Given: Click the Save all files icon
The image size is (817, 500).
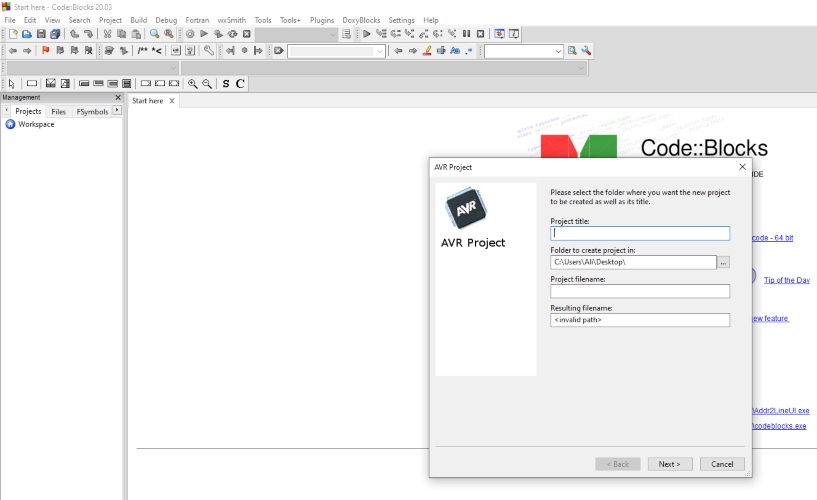Looking at the screenshot, I should click(55, 34).
